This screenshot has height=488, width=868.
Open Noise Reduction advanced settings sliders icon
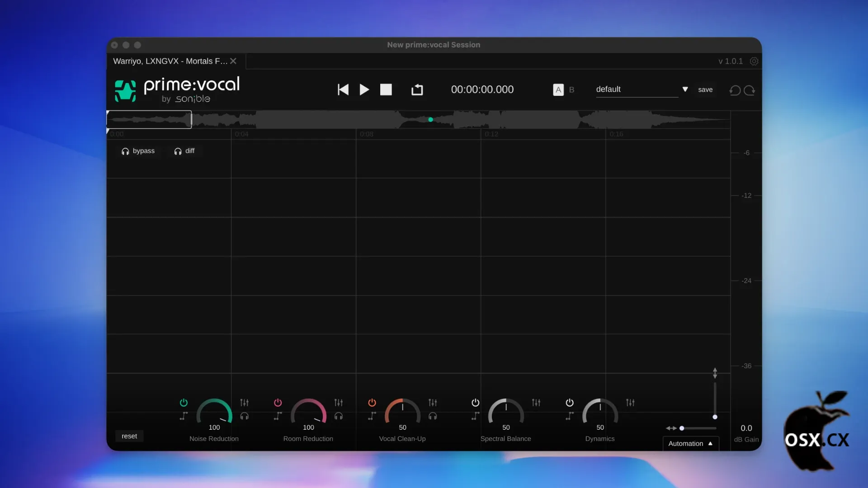[x=245, y=403]
